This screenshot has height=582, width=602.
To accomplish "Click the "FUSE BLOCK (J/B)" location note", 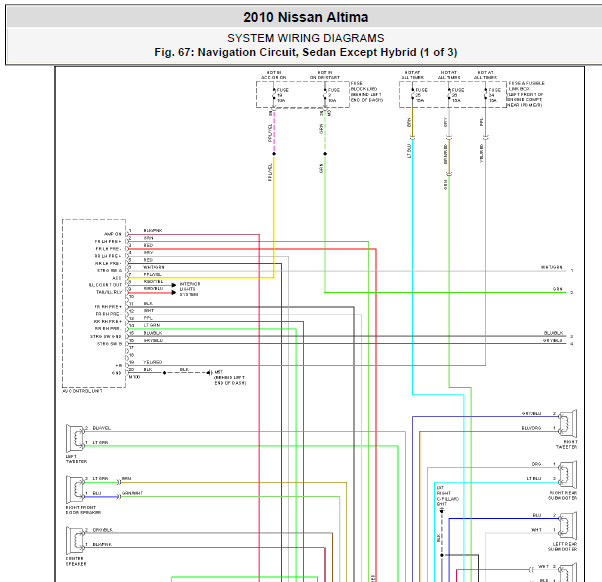I will 367,92.
